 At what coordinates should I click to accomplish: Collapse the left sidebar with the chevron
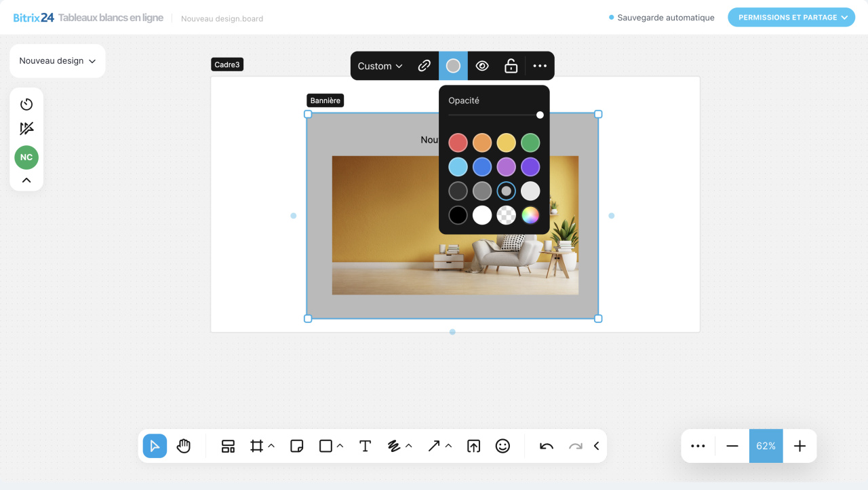pyautogui.click(x=26, y=179)
